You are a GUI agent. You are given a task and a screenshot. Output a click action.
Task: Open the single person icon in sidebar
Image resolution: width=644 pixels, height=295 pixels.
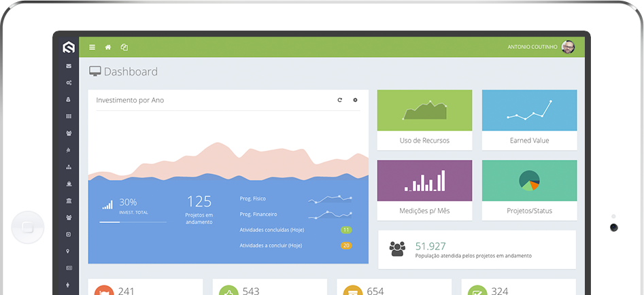pyautogui.click(x=68, y=285)
